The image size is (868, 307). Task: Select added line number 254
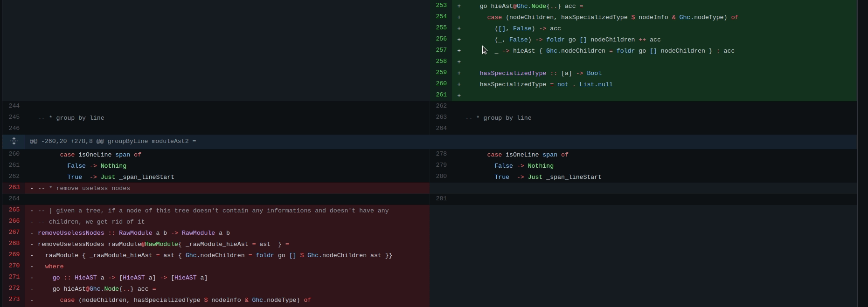coord(441,17)
